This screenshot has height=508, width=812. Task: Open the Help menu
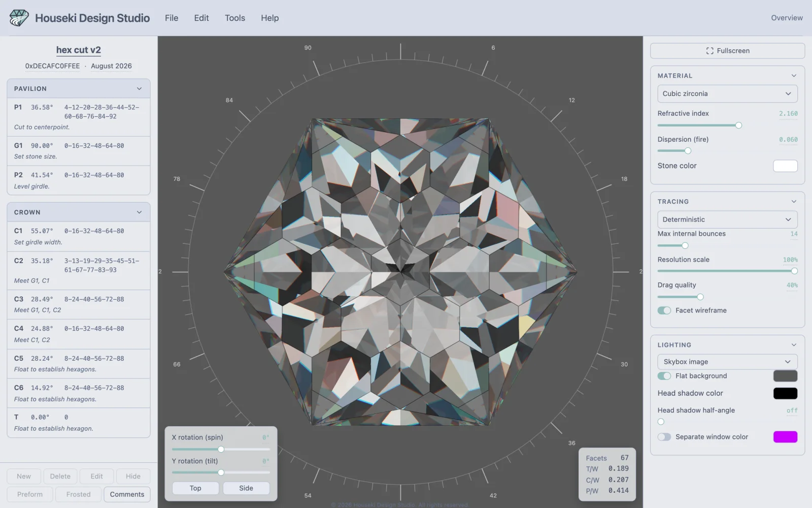click(x=270, y=18)
